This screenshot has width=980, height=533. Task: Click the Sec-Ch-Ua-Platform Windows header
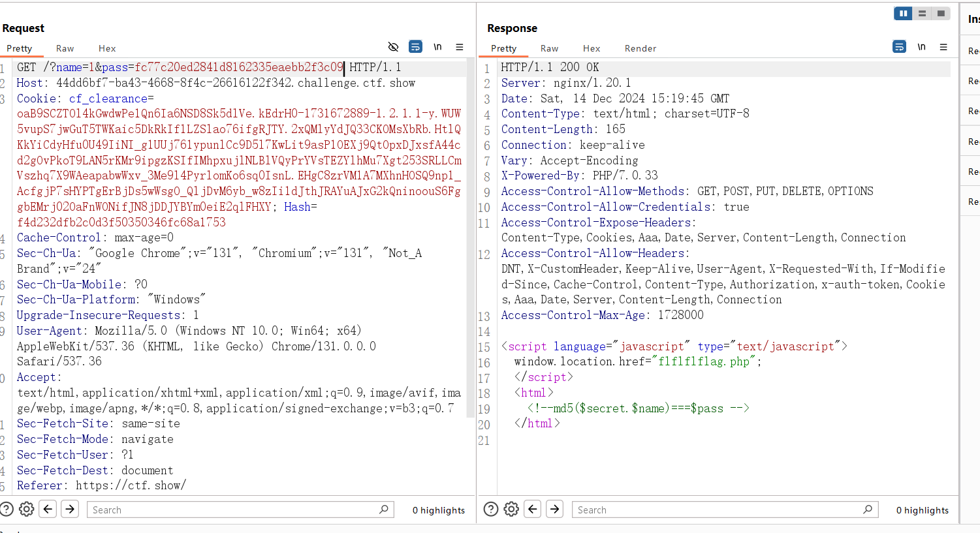112,299
